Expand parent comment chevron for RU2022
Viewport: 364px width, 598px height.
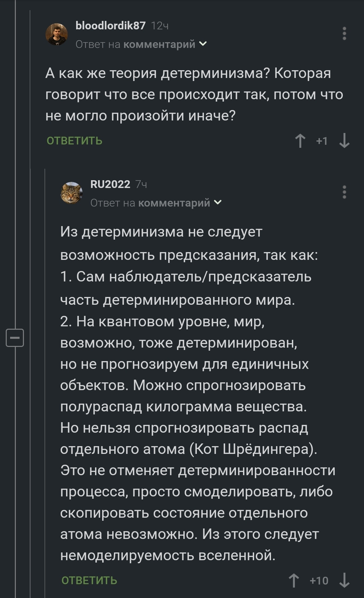point(218,202)
